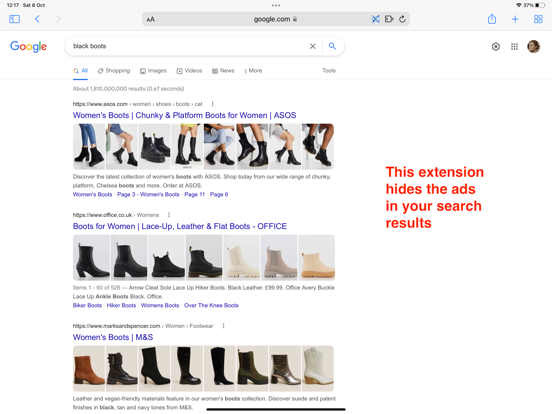Open a new tab with plus button

515,19
